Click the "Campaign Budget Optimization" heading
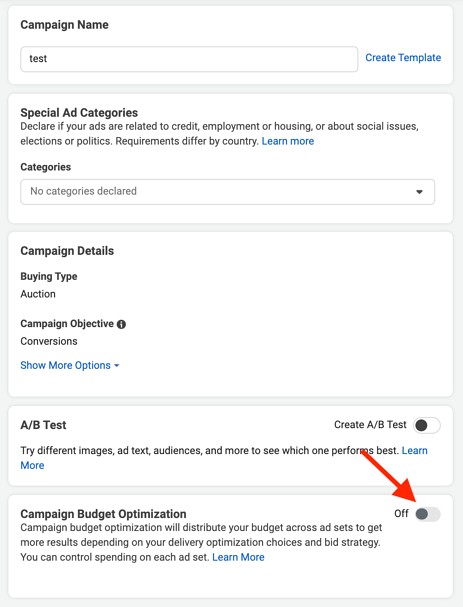Image resolution: width=463 pixels, height=607 pixels. 103,514
